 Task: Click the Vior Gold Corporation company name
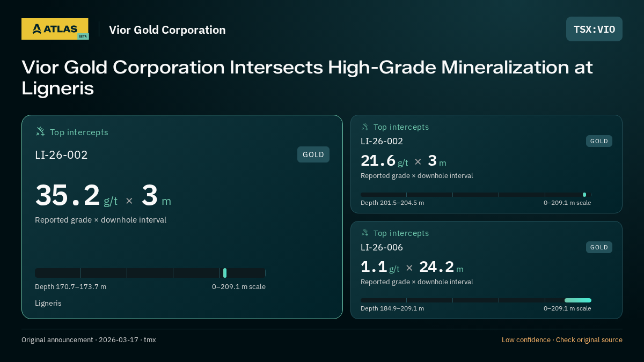click(167, 30)
